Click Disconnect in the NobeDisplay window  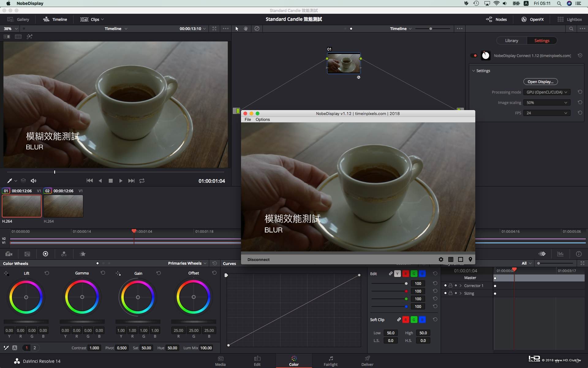[258, 259]
